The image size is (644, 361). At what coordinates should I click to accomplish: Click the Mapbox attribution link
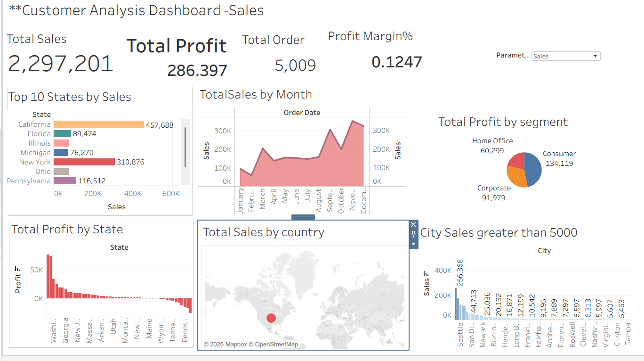pyautogui.click(x=236, y=345)
